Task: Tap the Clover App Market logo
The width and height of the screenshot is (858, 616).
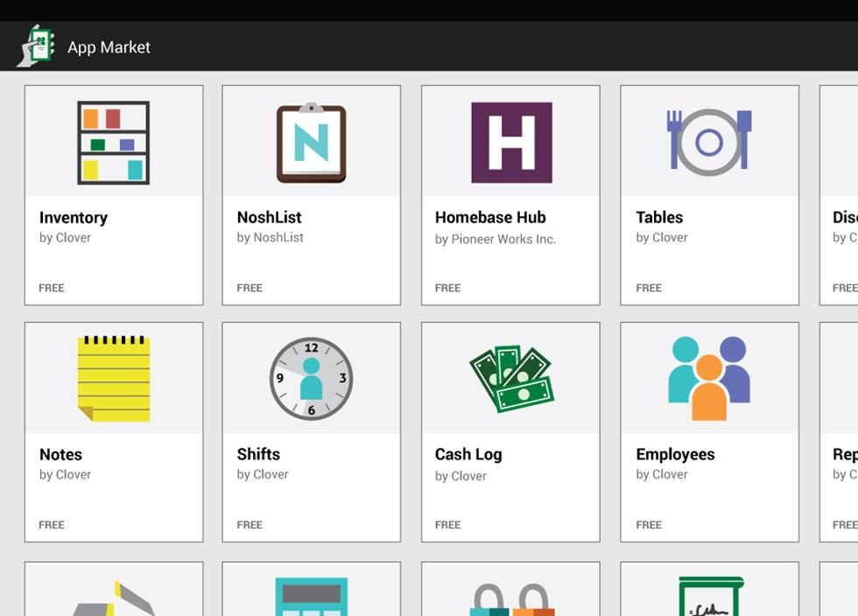Action: (x=36, y=46)
